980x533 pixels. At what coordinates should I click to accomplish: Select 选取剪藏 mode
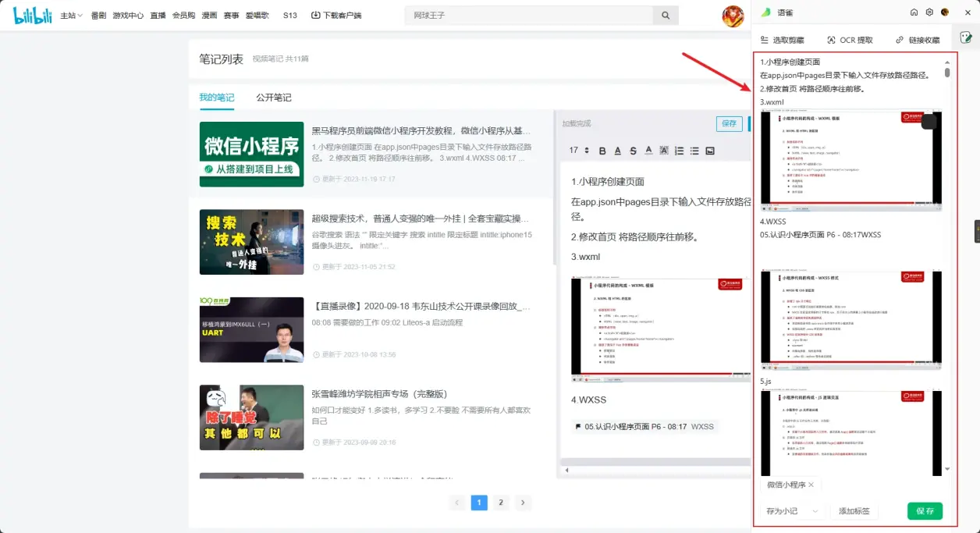click(x=783, y=40)
